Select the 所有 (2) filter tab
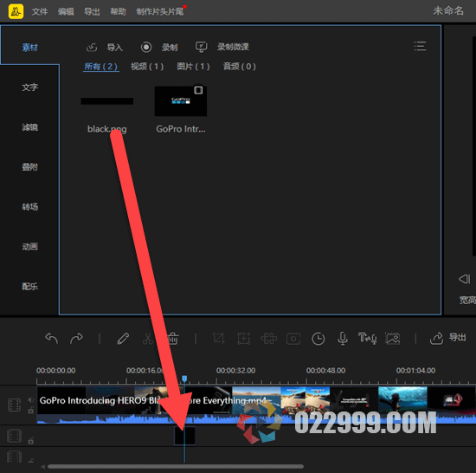The image size is (476, 473). pyautogui.click(x=100, y=67)
